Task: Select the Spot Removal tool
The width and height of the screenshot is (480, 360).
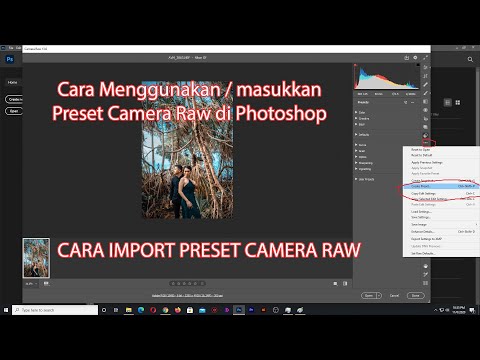Action: click(x=425, y=85)
